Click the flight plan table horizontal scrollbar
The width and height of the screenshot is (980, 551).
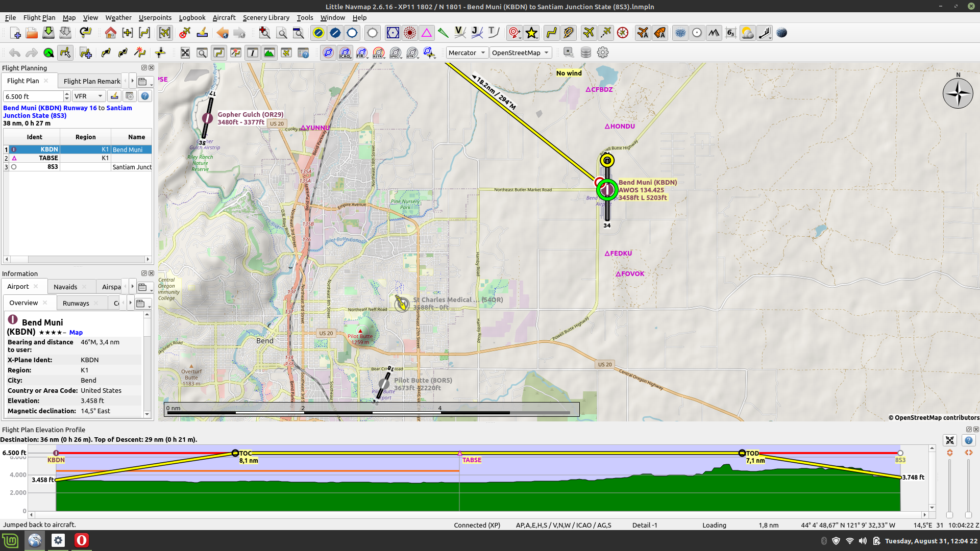(x=78, y=259)
